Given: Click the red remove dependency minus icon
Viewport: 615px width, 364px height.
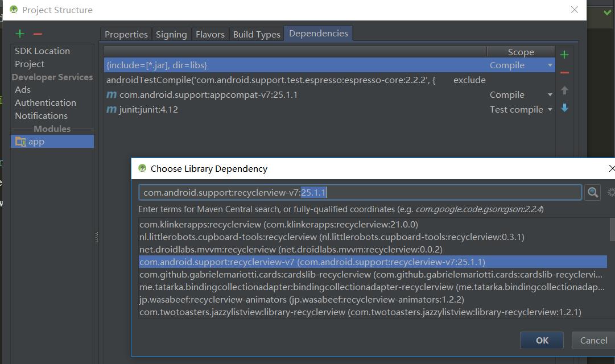Looking at the screenshot, I should 564,73.
